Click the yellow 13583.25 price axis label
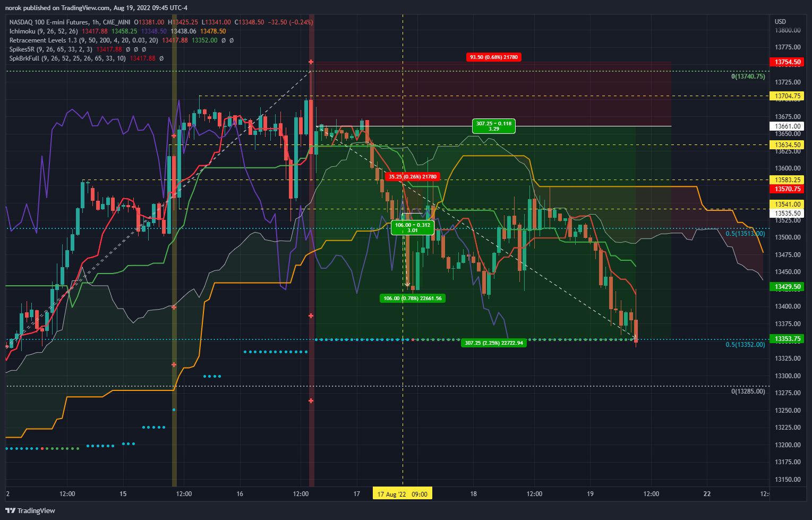The height and width of the screenshot is (520, 812). click(787, 180)
